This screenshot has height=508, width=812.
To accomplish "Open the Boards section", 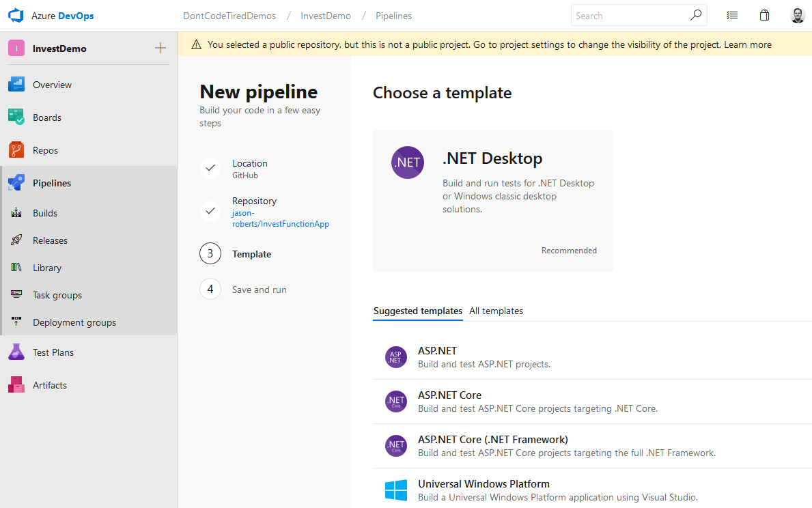I will [x=46, y=117].
